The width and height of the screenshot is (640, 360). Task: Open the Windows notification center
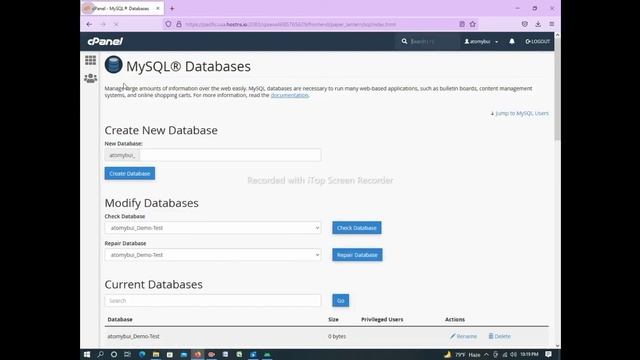tap(549, 354)
